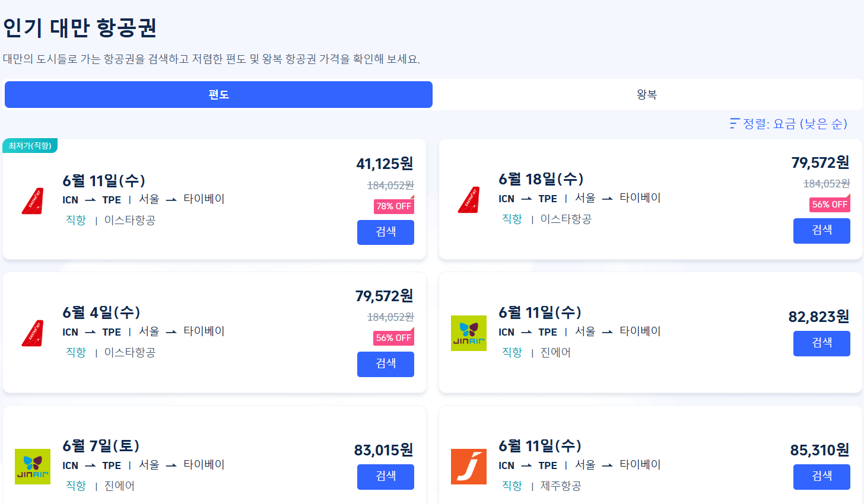The height and width of the screenshot is (504, 864).
Task: Select the Jin Air logo on the June 11 card
Action: pyautogui.click(x=468, y=333)
